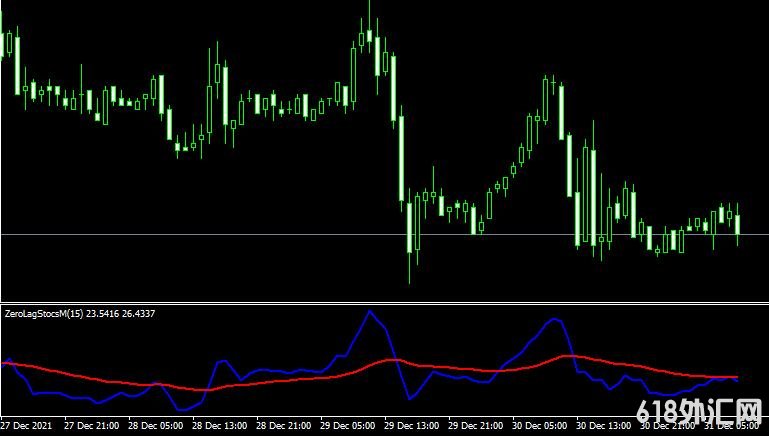Screen dimensions: 769x436
Task: Click the '28 Dec 21:00' time axis label
Action: 283,426
